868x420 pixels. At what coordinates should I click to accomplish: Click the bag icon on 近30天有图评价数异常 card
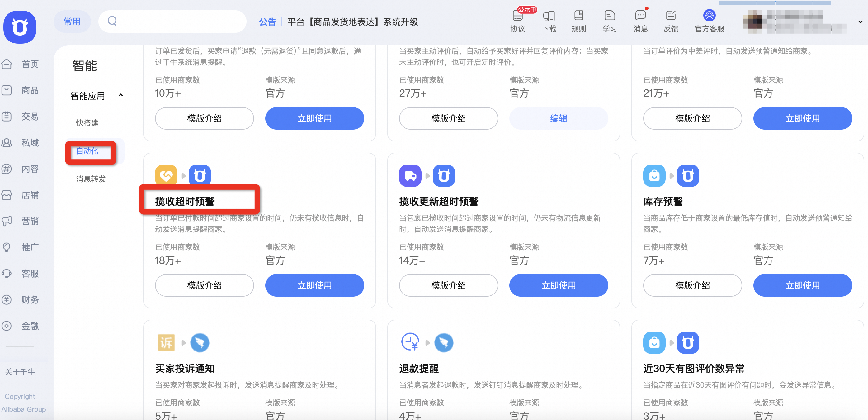tap(654, 342)
